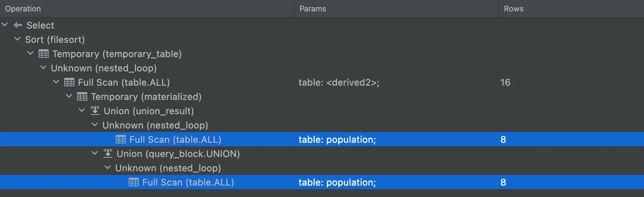This screenshot has width=644, height=197.
Task: Click the first population Full Scan table icon
Action: point(121,140)
